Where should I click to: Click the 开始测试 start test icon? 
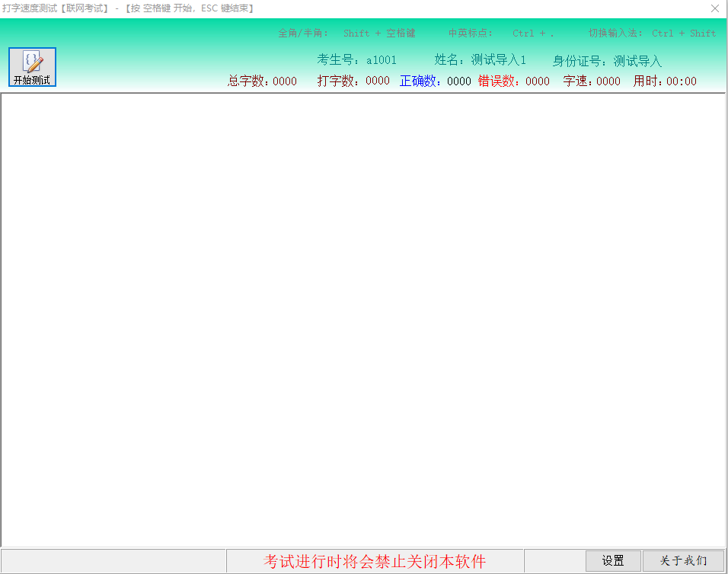(32, 67)
